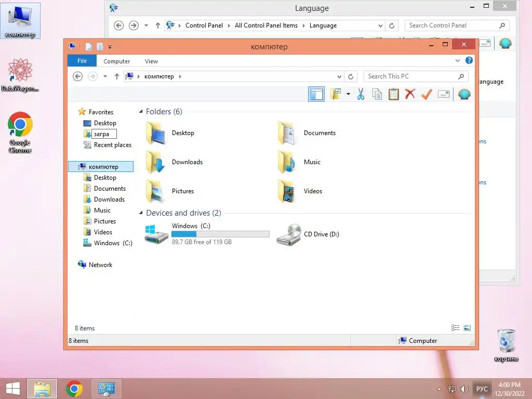
Task: Open the folder options dropdown arrow
Action: pos(348,94)
